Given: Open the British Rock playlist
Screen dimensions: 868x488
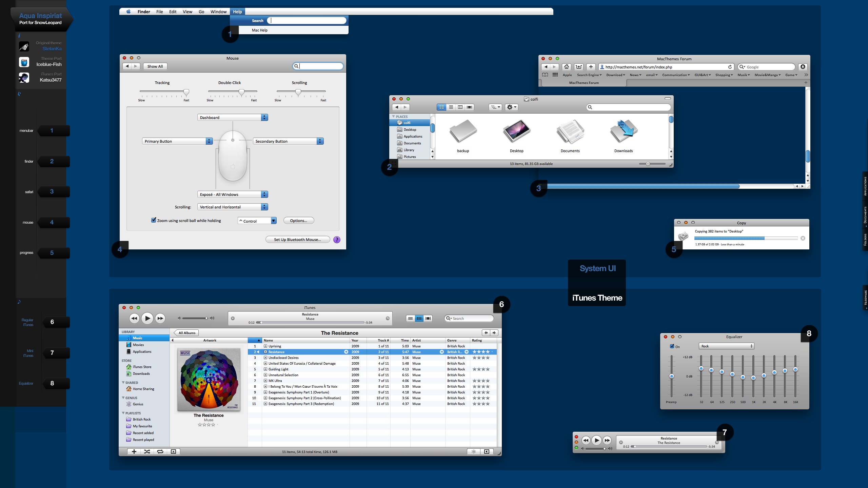Looking at the screenshot, I should click(x=141, y=419).
